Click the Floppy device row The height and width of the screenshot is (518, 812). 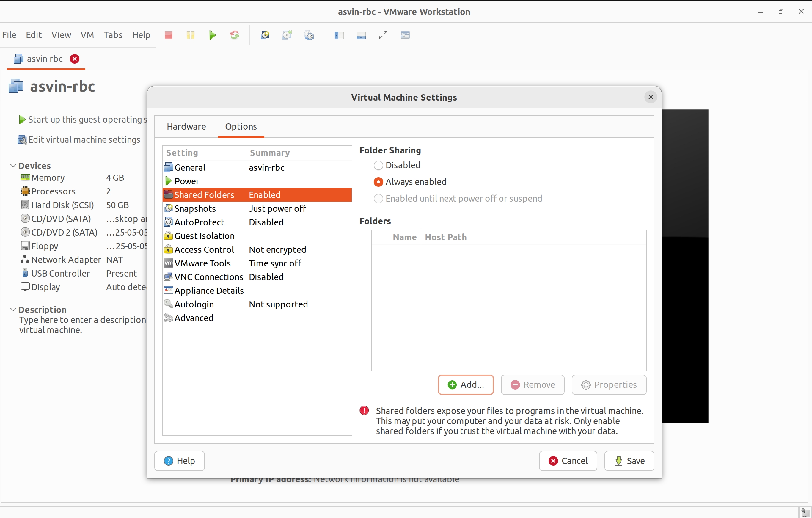83,246
